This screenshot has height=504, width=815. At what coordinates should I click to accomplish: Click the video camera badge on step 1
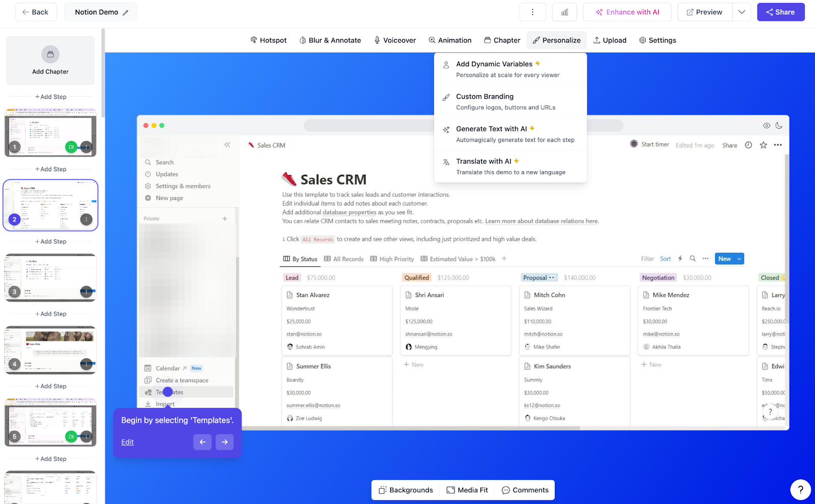[x=71, y=147]
